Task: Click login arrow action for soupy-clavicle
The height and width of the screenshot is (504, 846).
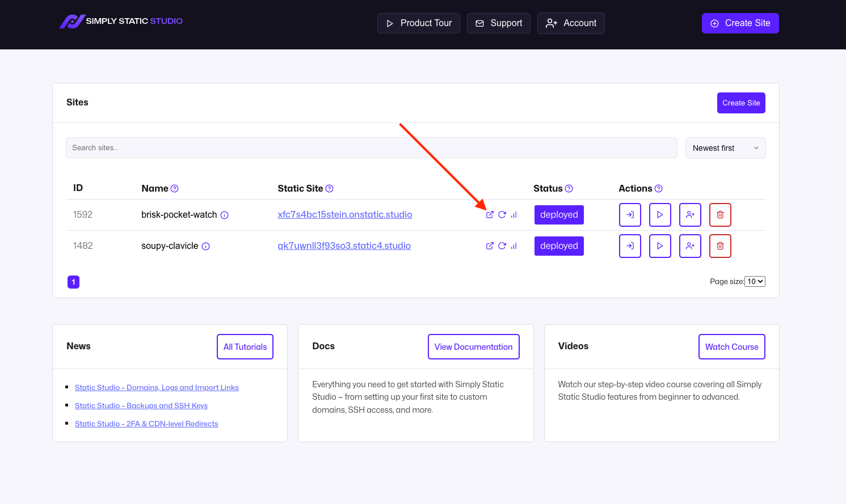Action: (x=630, y=246)
